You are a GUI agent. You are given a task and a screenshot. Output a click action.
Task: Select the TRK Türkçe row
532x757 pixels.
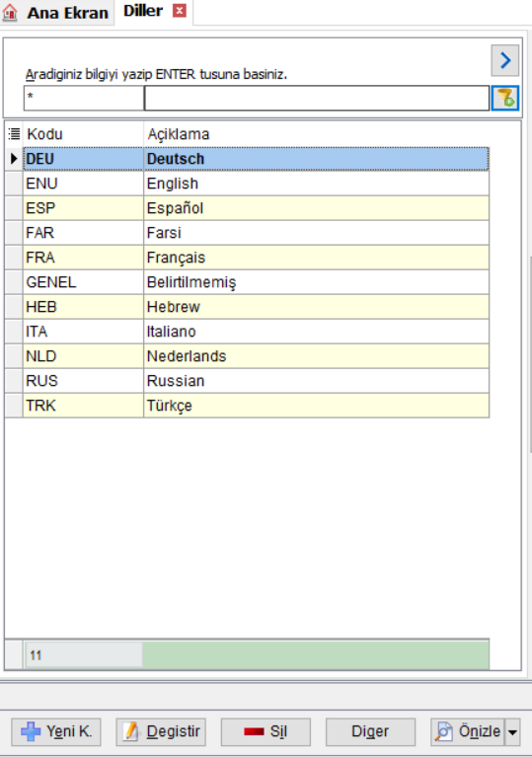pos(256,406)
